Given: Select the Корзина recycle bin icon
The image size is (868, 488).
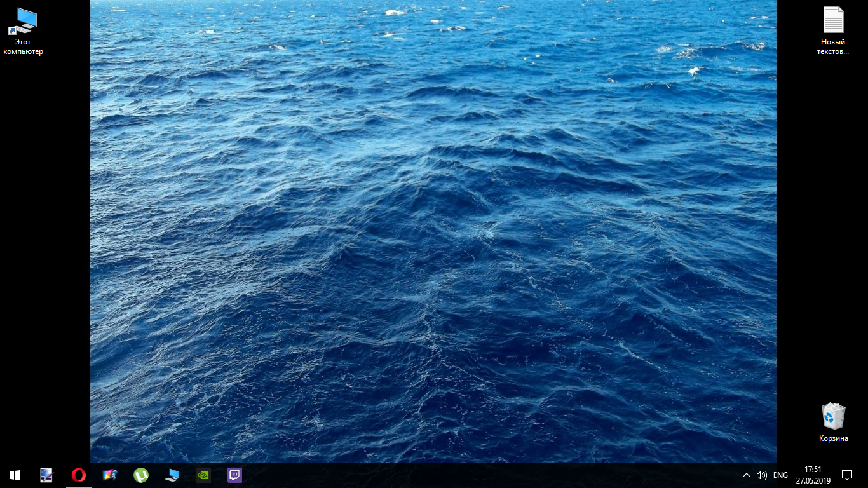Looking at the screenshot, I should (x=833, y=423).
